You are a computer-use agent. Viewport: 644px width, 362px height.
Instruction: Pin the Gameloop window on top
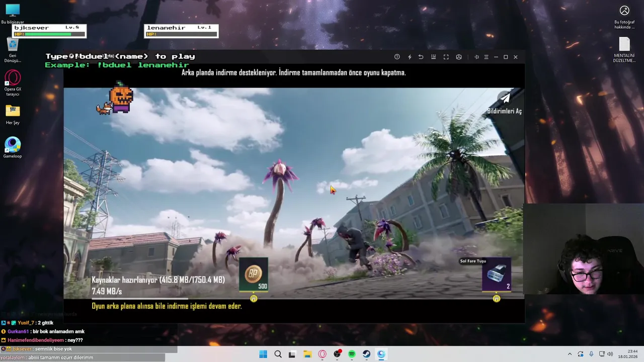[476, 57]
